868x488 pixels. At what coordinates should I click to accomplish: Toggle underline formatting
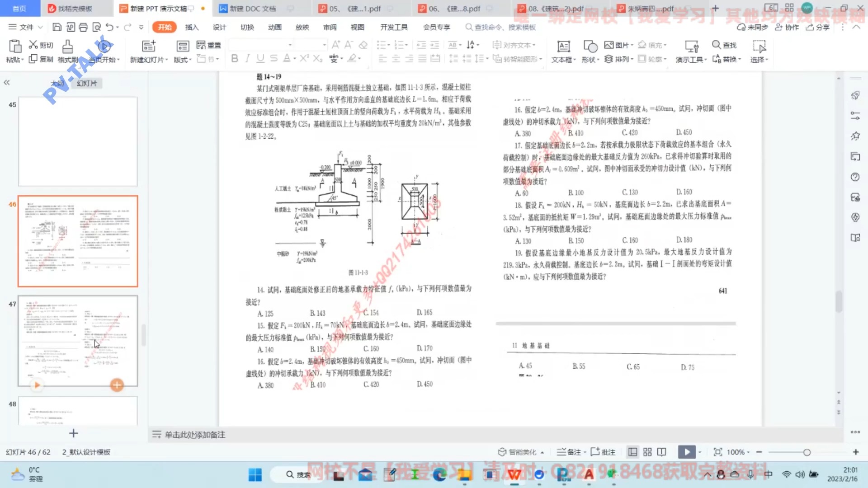tap(259, 59)
